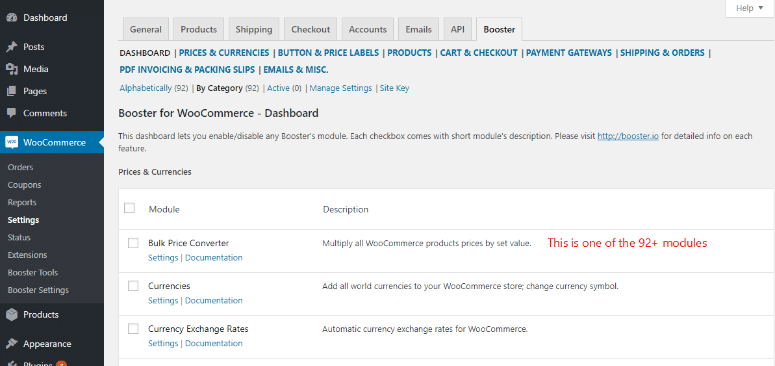Go to Dashboard in the sidebar menu

[45, 18]
